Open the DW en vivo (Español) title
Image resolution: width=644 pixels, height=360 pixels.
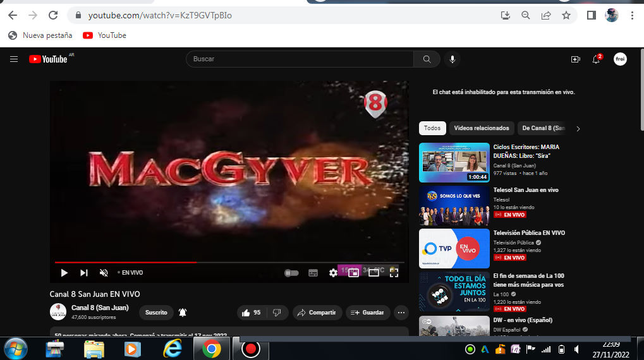[x=523, y=320]
